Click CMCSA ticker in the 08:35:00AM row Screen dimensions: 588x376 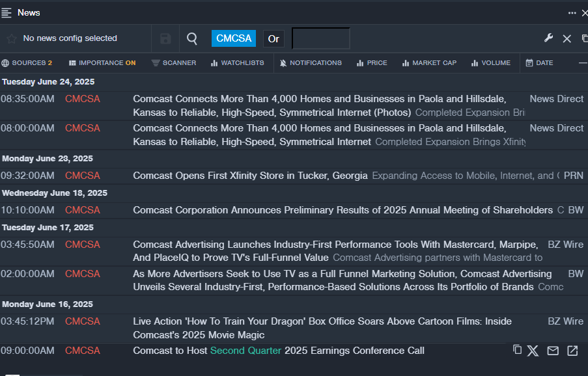(x=83, y=99)
